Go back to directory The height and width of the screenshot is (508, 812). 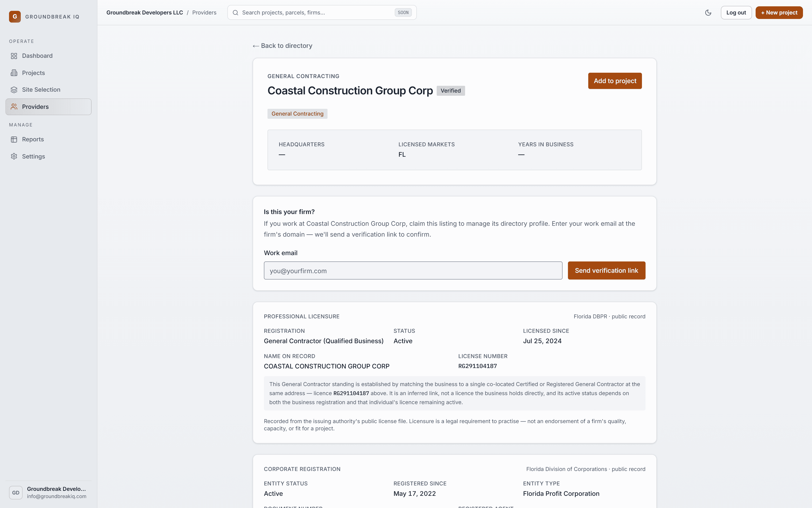pos(283,46)
